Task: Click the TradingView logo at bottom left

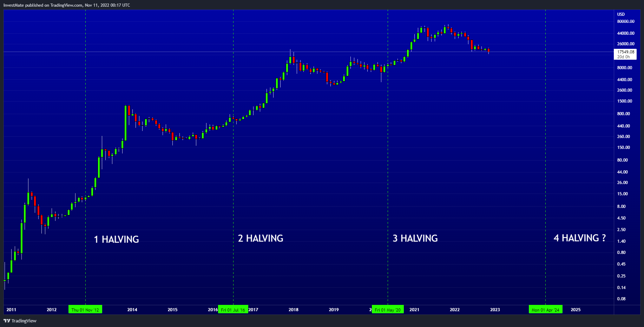Action: point(20,321)
